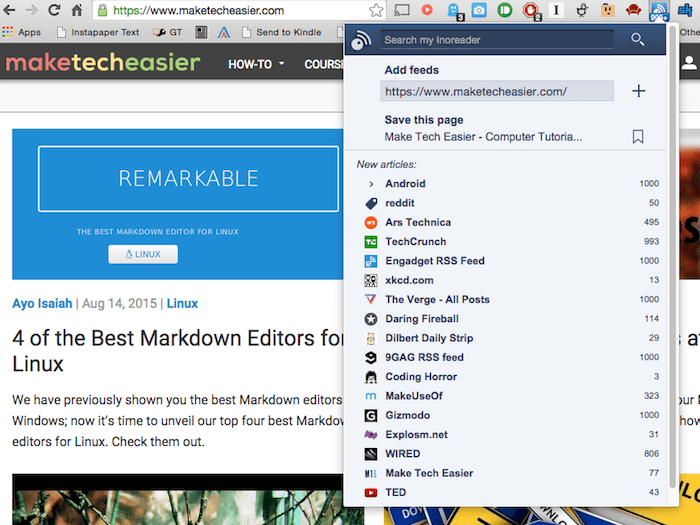This screenshot has height=525, width=700.
Task: Expand the Android folder chevron
Action: pyautogui.click(x=371, y=184)
